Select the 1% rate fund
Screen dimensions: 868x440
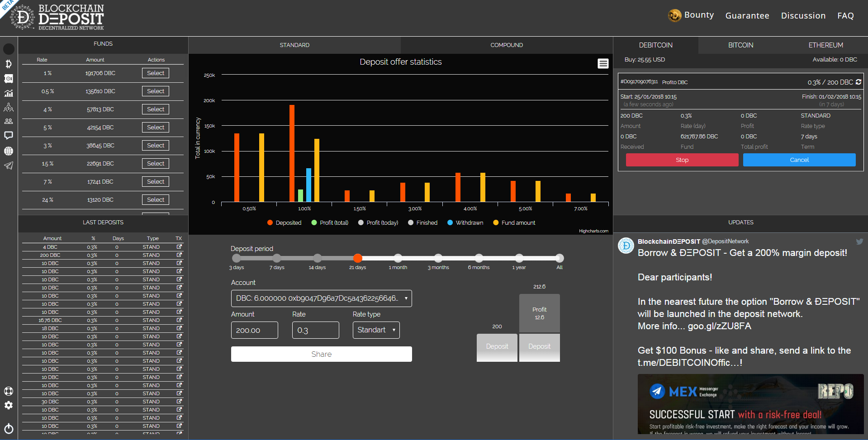[x=156, y=73]
